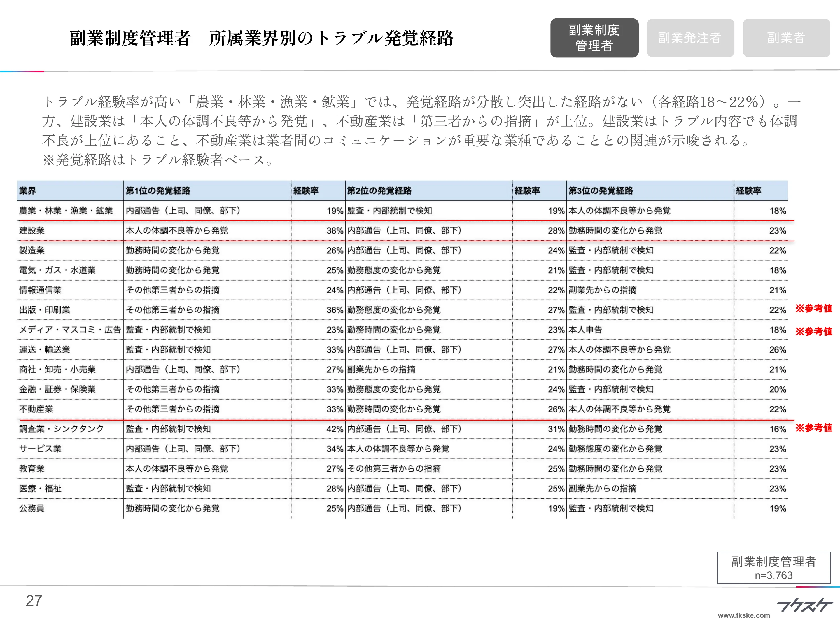Select the 金融・証券・保険業 row label
Image resolution: width=840 pixels, height=630 pixels.
57,389
